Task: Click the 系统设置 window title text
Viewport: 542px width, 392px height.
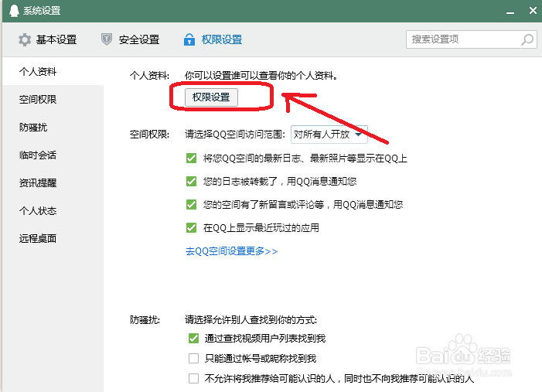Action: coord(42,11)
